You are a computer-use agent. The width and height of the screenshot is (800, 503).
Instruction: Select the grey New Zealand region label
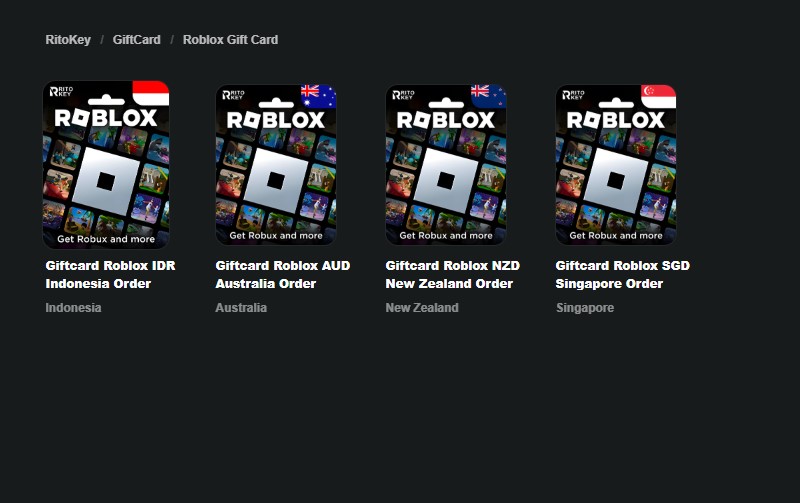[x=422, y=308]
